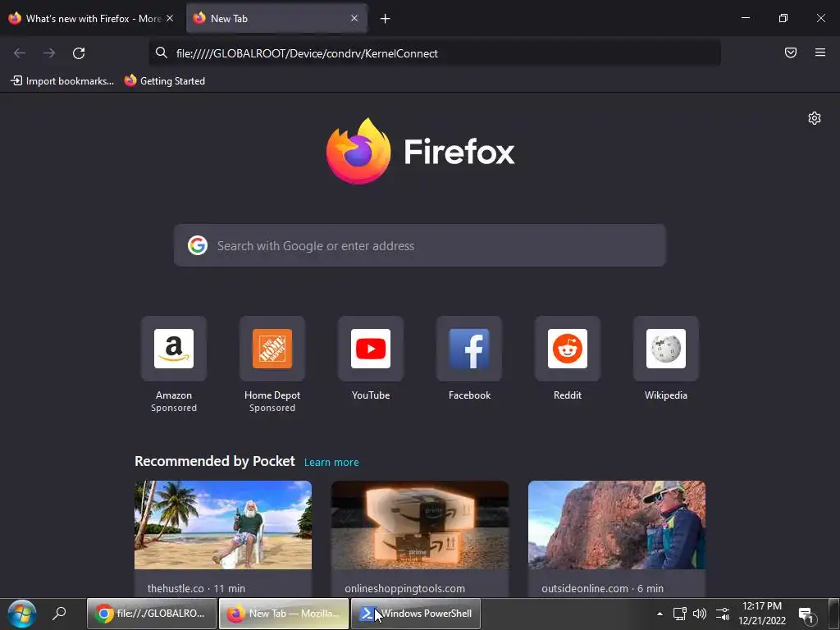The image size is (840, 630).
Task: Open the Save to Pocket icon
Action: 790,52
